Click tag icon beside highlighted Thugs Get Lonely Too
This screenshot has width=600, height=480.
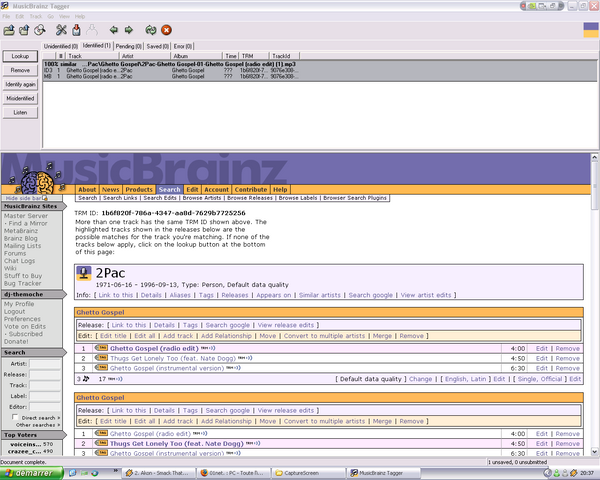[x=101, y=443]
